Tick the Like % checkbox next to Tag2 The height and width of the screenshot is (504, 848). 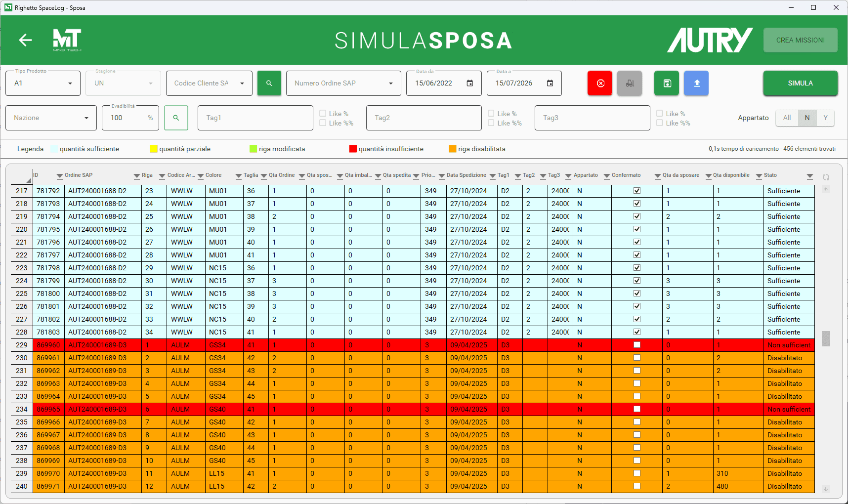coord(491,113)
